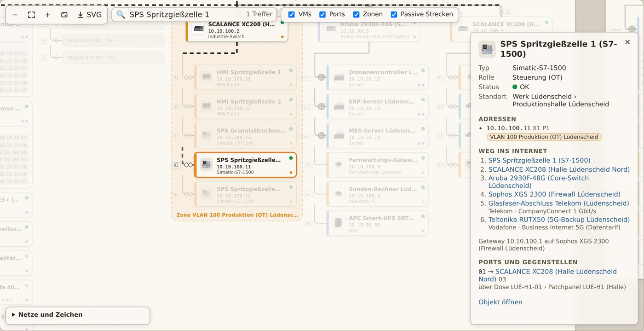Click the green OK status indicator
This screenshot has height=331, width=644.
[x=515, y=87]
